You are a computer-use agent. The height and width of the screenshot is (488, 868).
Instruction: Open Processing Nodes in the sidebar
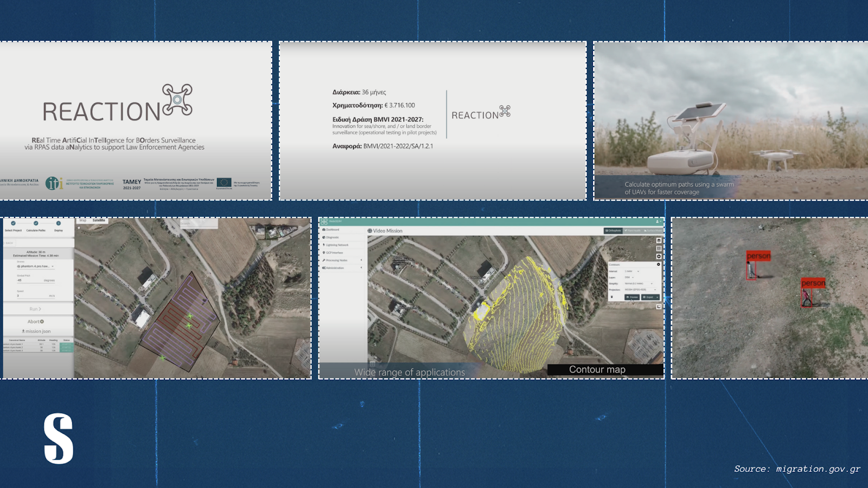(336, 260)
